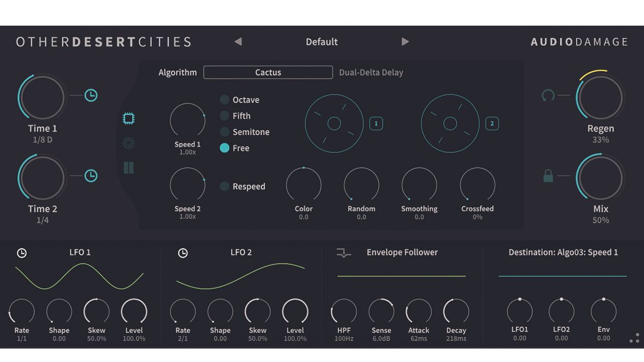Open the Destination Algo03 Speed 1 selector
644x362 pixels.
click(563, 252)
